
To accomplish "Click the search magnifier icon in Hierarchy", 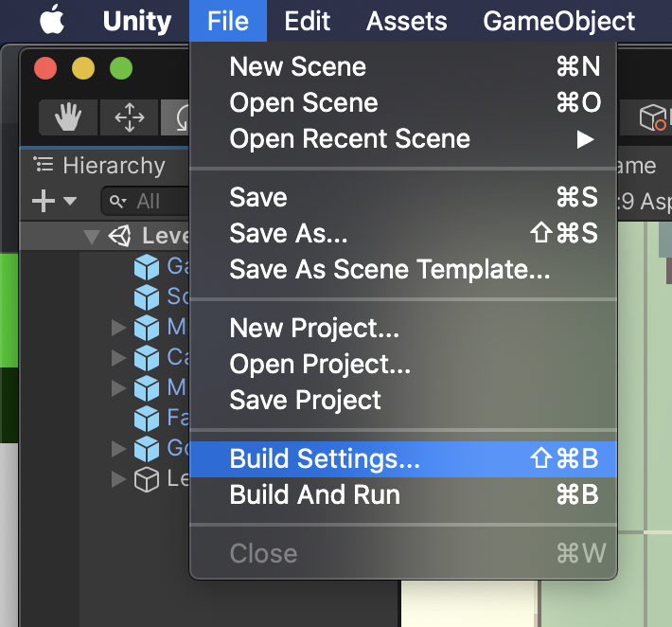I will [118, 201].
